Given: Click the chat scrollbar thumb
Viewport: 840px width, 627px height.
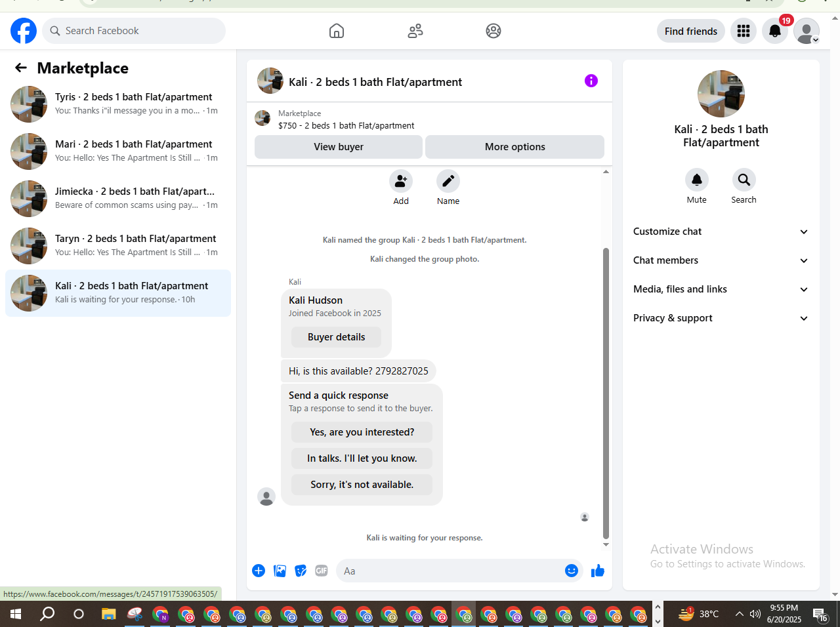Looking at the screenshot, I should (x=606, y=394).
